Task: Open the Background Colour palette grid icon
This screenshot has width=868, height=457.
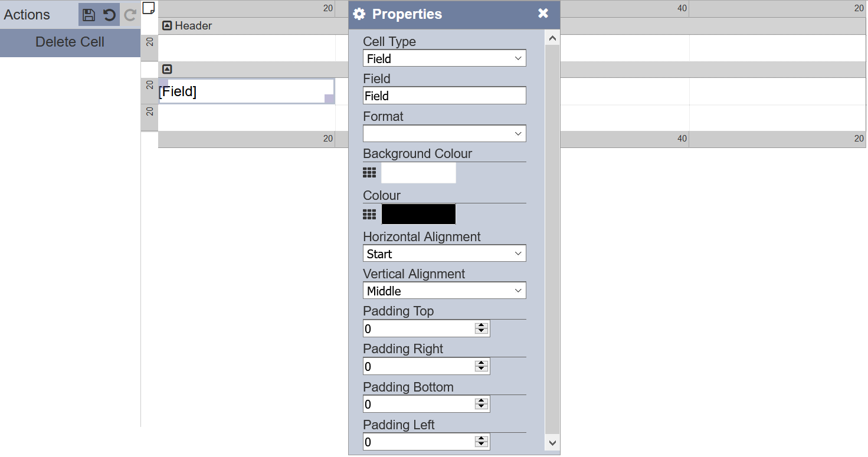Action: (x=369, y=172)
